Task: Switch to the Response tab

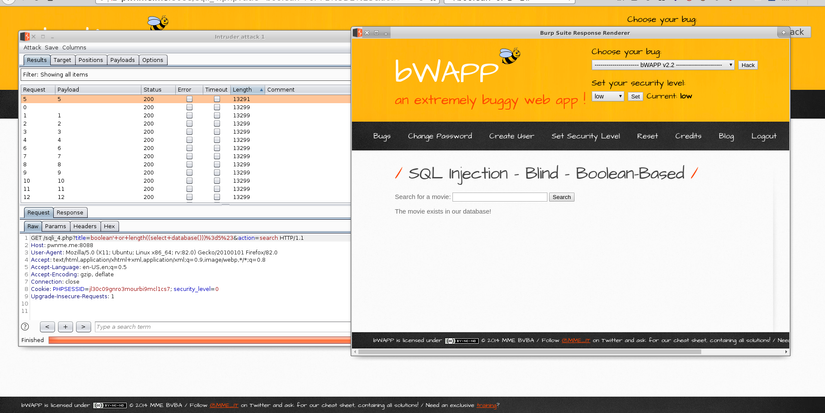Action: [x=70, y=213]
